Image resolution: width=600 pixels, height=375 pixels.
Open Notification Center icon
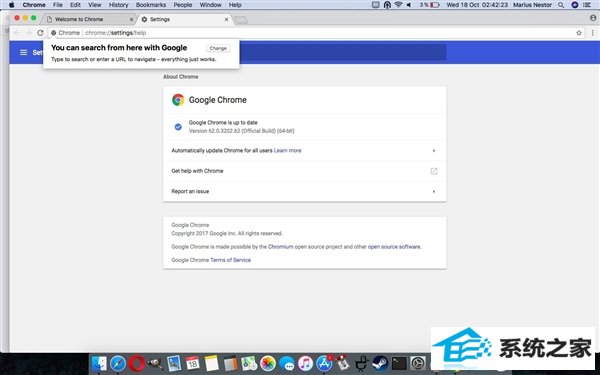pyautogui.click(x=587, y=5)
